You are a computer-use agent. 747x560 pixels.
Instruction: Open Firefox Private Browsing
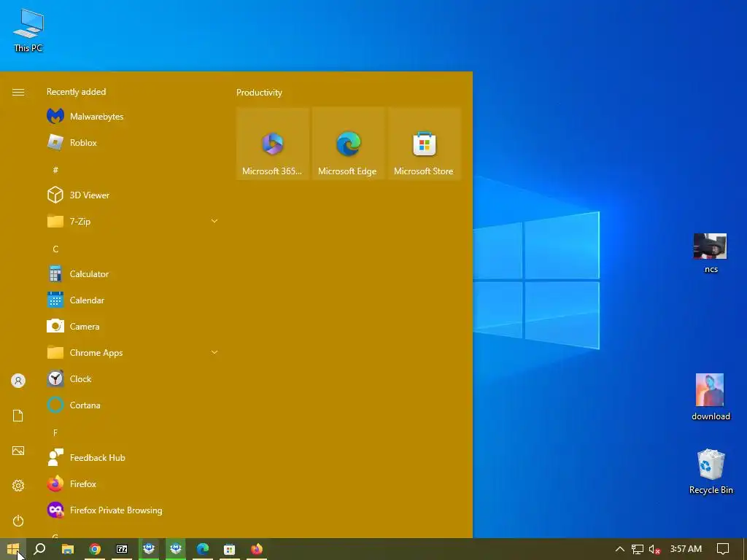coord(133,510)
